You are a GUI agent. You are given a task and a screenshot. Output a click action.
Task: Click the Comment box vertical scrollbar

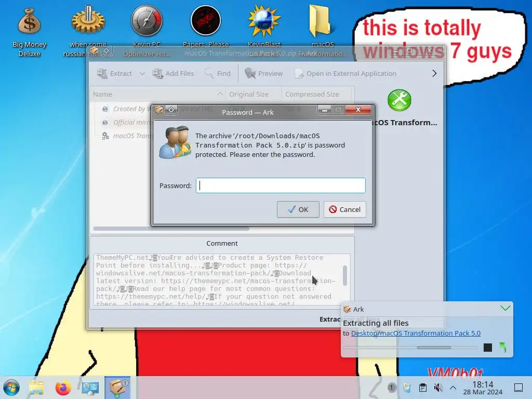coord(345,275)
